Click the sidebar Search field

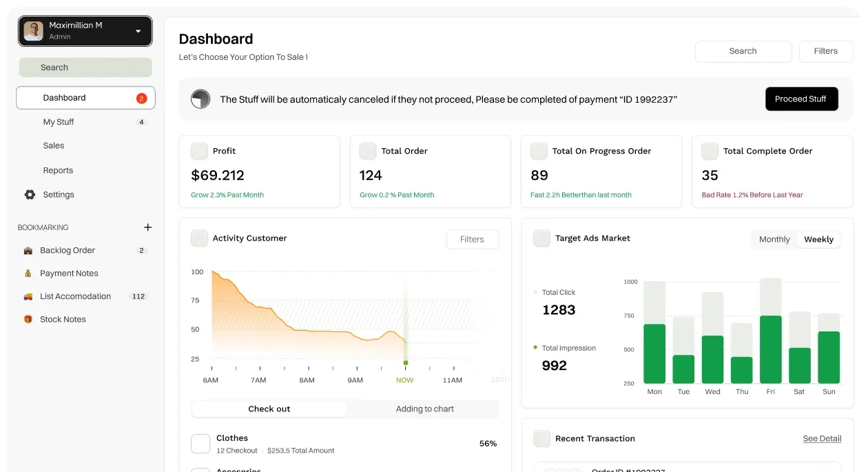click(x=85, y=68)
